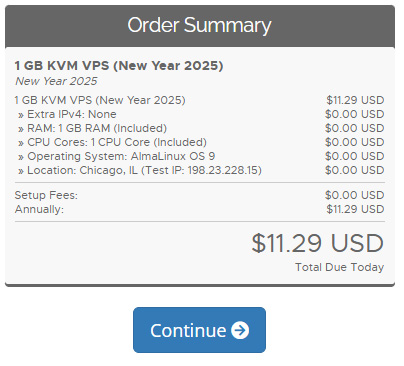Click the $11.29 USD VPS price at top
This screenshot has width=404, height=366.
click(x=355, y=100)
